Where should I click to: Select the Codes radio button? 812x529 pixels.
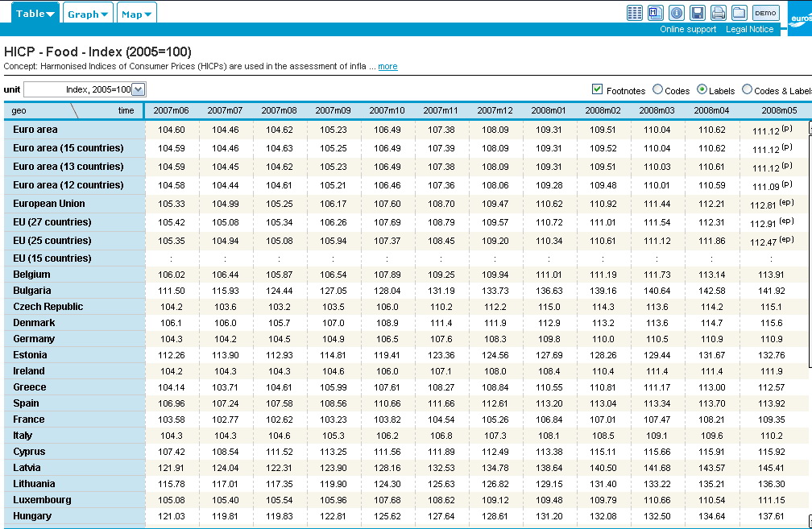click(x=657, y=90)
